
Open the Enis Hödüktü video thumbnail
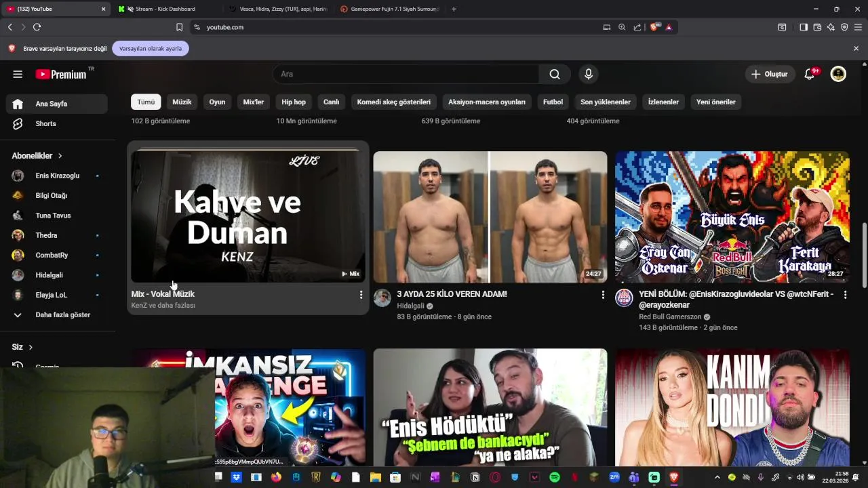pyautogui.click(x=490, y=407)
